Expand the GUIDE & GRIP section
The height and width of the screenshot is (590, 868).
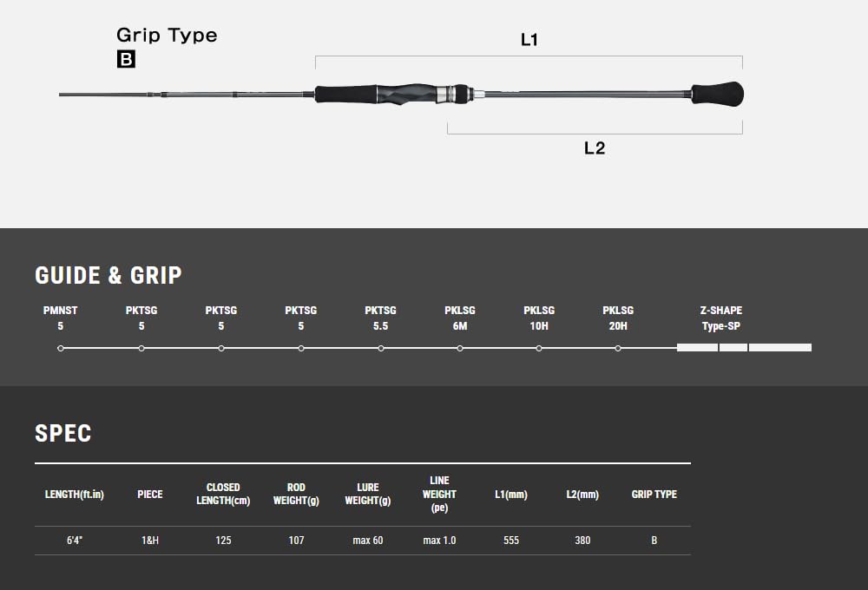107,276
